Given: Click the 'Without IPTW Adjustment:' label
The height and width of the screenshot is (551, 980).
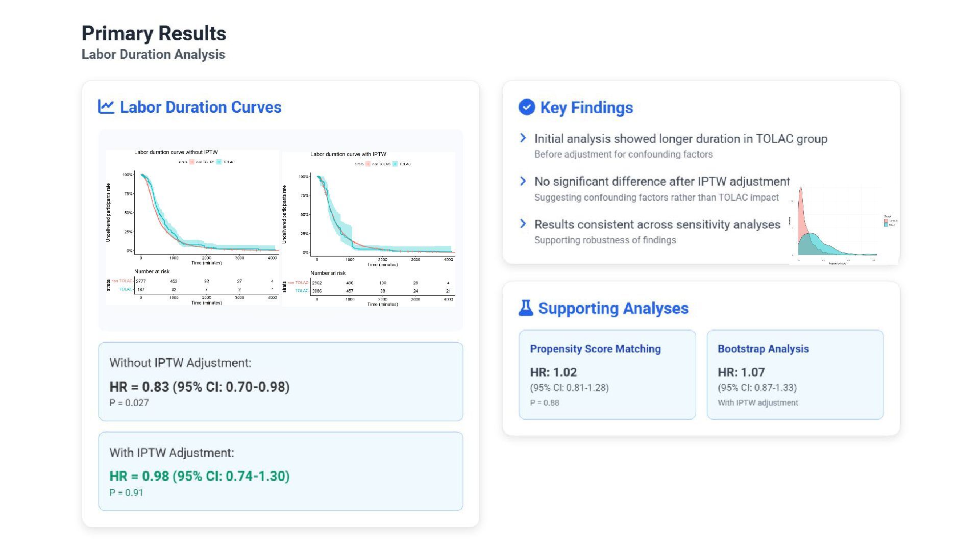Looking at the screenshot, I should 180,363.
